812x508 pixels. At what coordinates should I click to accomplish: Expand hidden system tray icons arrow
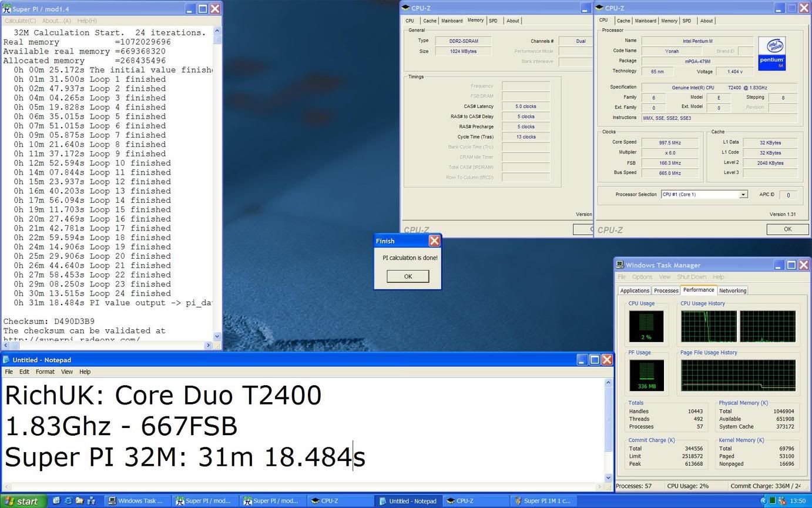click(x=763, y=501)
